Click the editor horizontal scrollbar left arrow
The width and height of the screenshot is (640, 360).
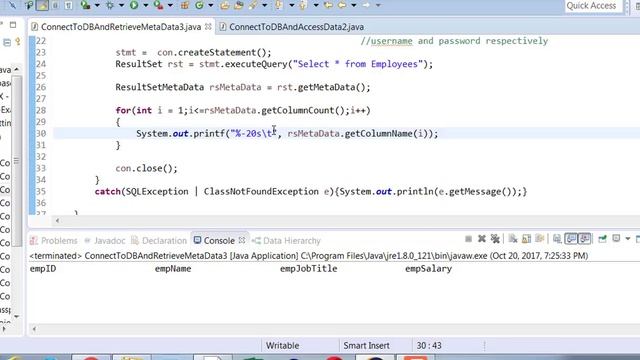click(58, 221)
